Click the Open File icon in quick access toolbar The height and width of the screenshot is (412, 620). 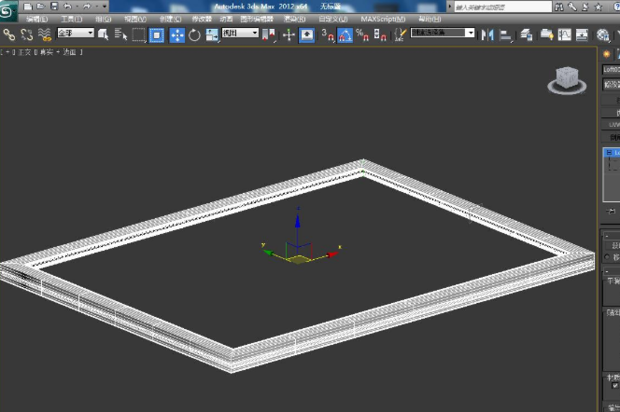(x=41, y=6)
